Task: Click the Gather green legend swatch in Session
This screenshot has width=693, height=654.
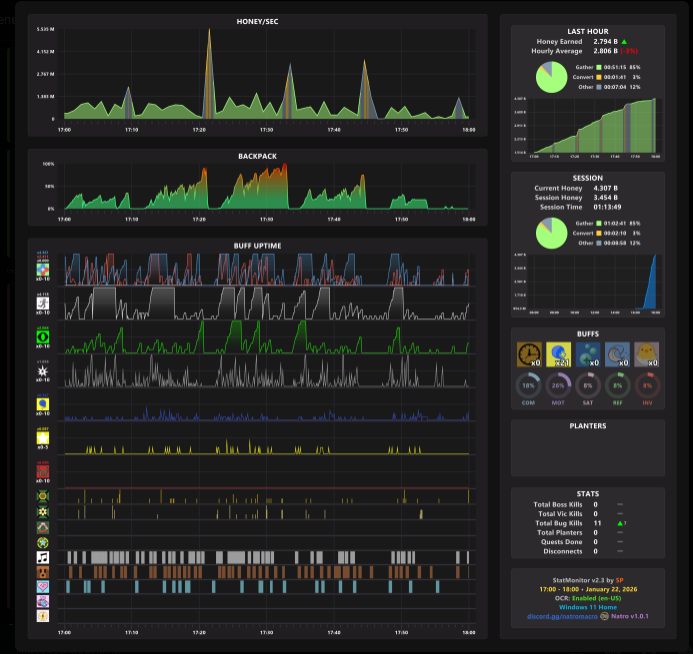Action: click(599, 224)
